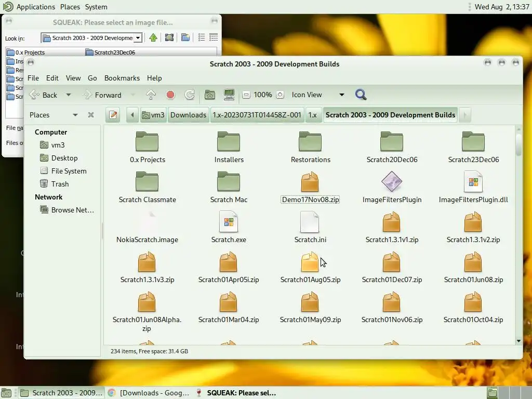Open the File menu
The image size is (532, 399).
pyautogui.click(x=33, y=78)
